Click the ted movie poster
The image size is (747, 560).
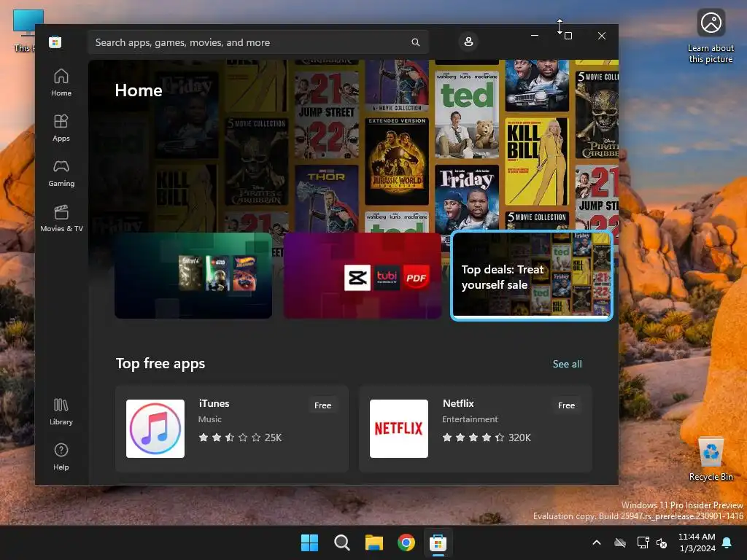click(467, 114)
